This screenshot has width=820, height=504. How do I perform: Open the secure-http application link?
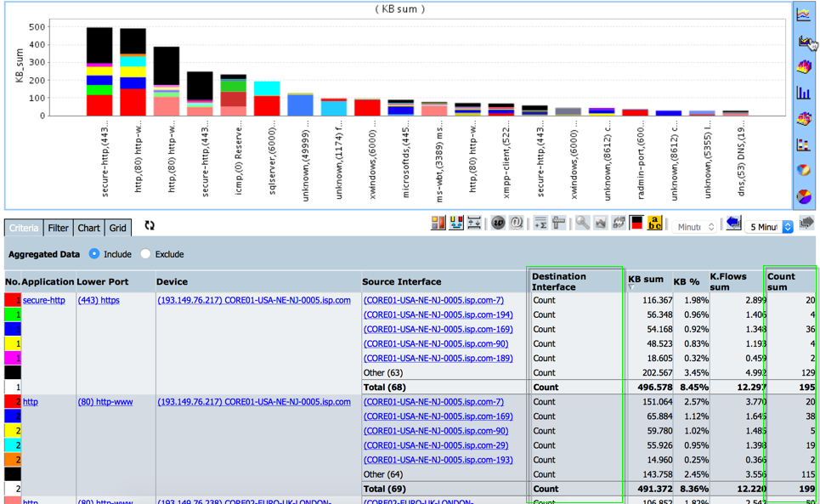point(44,300)
